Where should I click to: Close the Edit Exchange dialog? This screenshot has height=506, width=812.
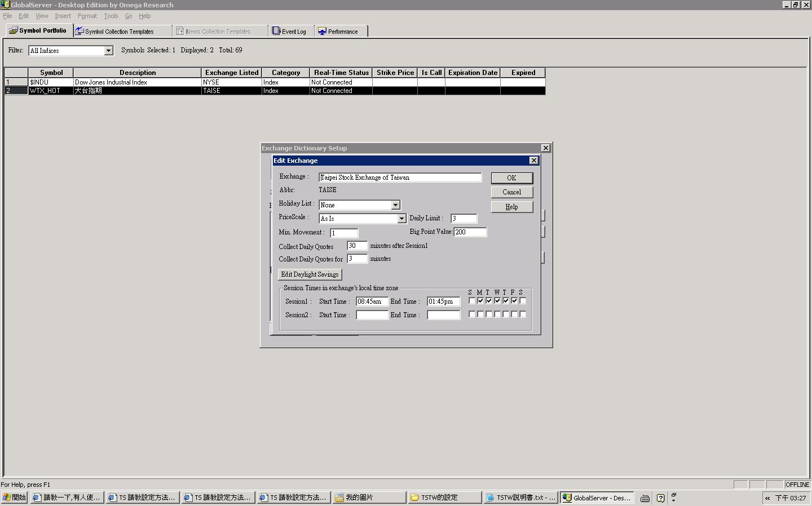[x=533, y=161]
